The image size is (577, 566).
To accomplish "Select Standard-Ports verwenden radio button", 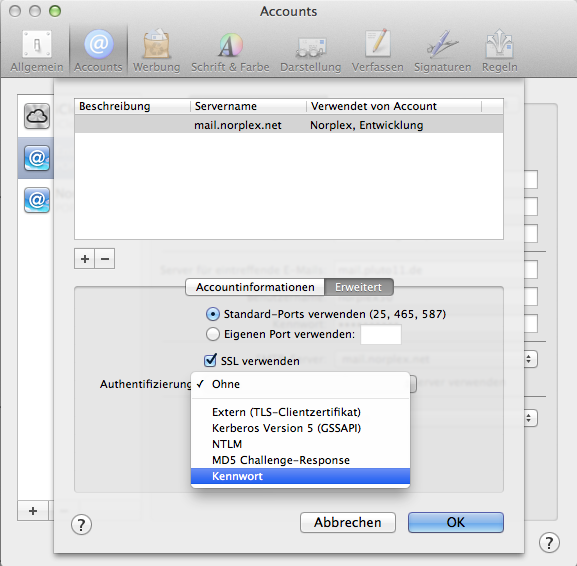I will coord(213,314).
